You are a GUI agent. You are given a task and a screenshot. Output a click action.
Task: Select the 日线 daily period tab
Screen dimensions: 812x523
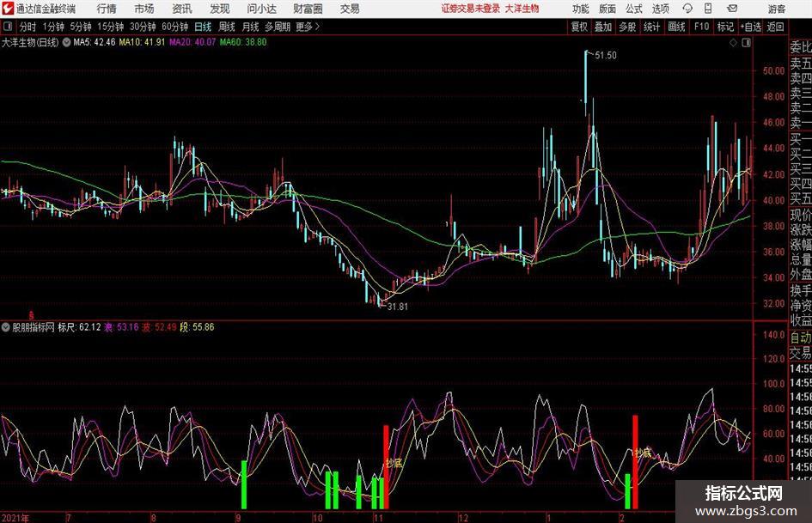coord(203,27)
